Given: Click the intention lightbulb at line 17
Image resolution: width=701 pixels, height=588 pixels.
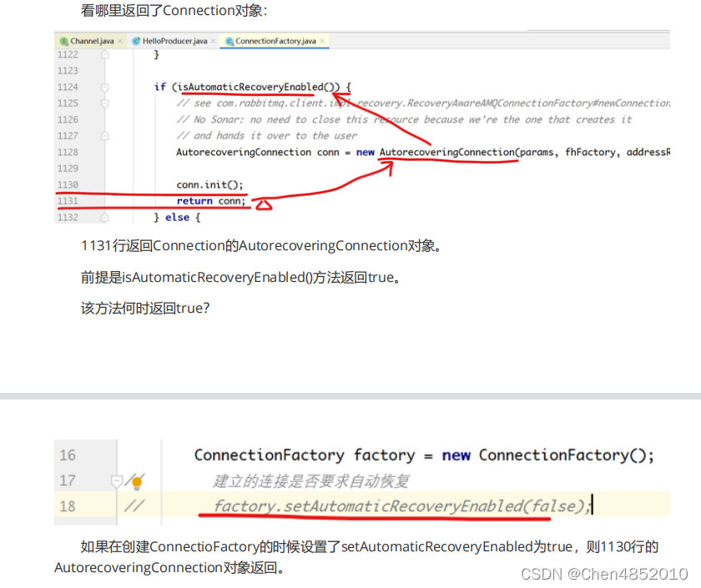Looking at the screenshot, I should pos(137,482).
